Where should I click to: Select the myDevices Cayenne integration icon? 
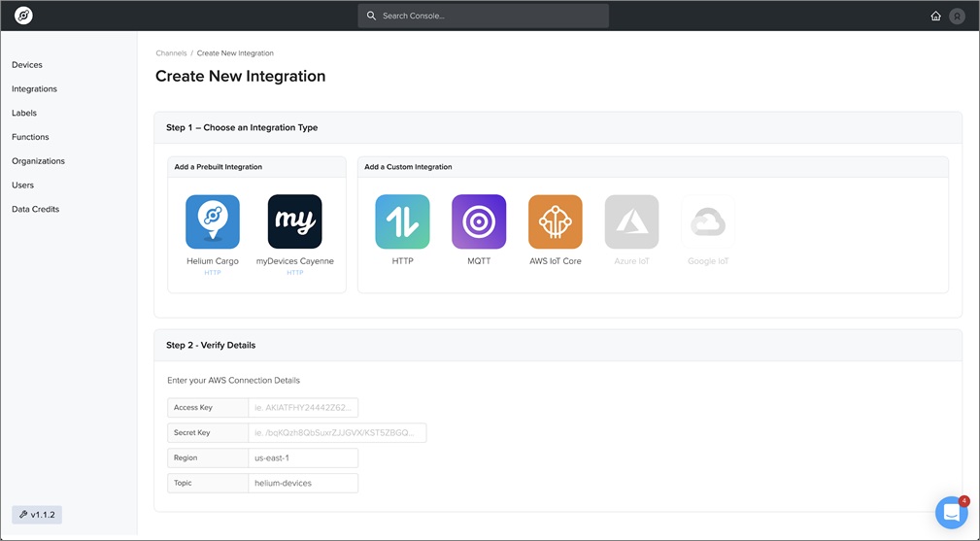(x=295, y=221)
